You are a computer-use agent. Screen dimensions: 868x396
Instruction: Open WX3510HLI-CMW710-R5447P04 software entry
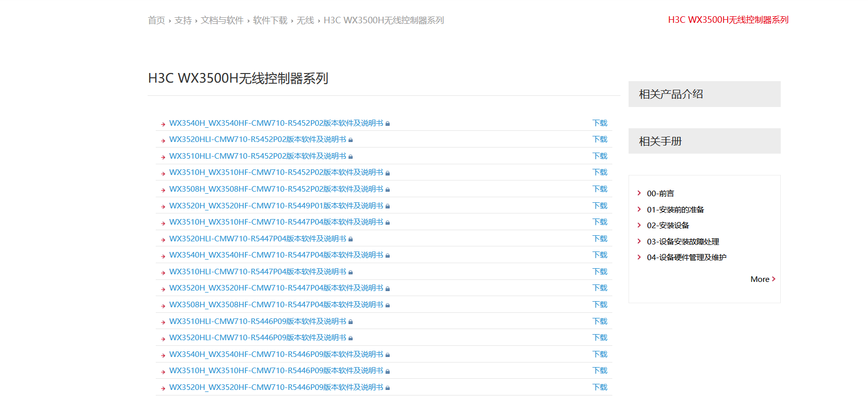(x=258, y=272)
